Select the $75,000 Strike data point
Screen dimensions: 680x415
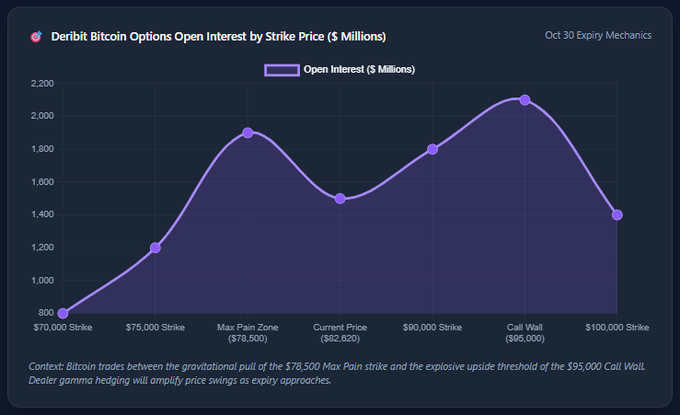(155, 248)
